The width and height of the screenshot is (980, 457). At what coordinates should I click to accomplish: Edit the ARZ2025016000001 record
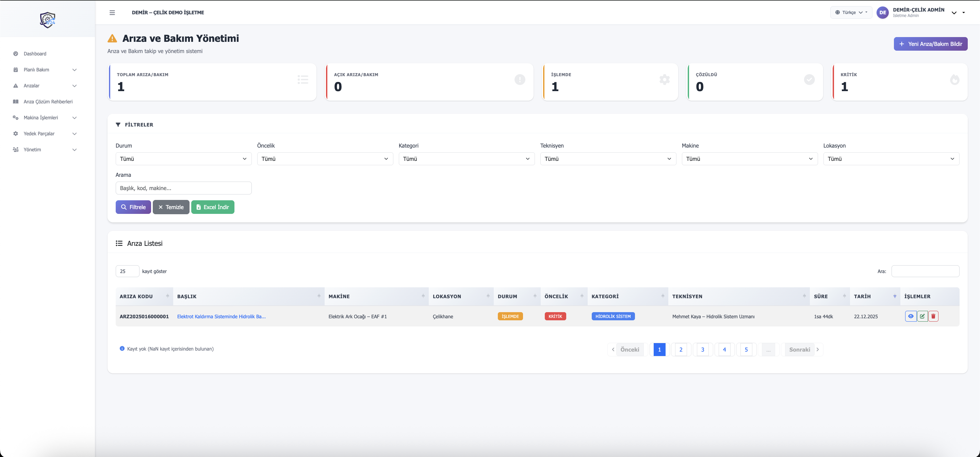[x=922, y=316]
